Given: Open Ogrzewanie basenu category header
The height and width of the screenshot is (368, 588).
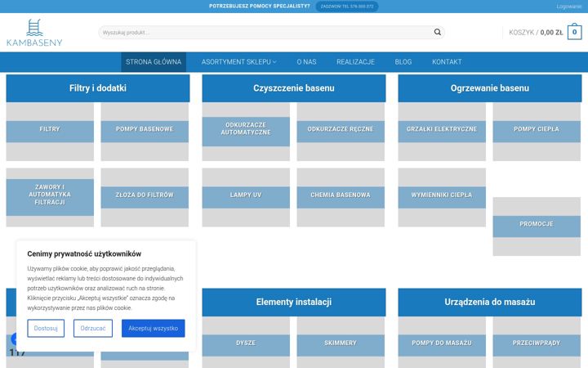Looking at the screenshot, I should coord(490,88).
